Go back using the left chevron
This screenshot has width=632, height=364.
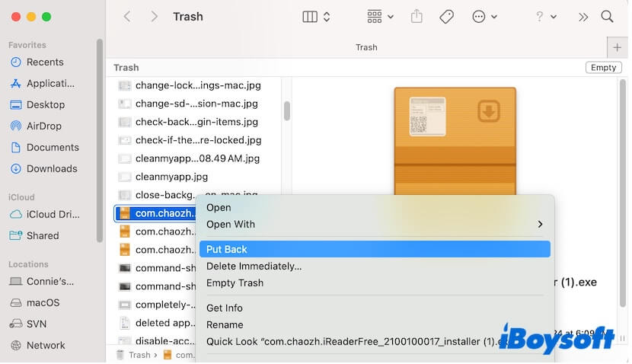point(127,17)
